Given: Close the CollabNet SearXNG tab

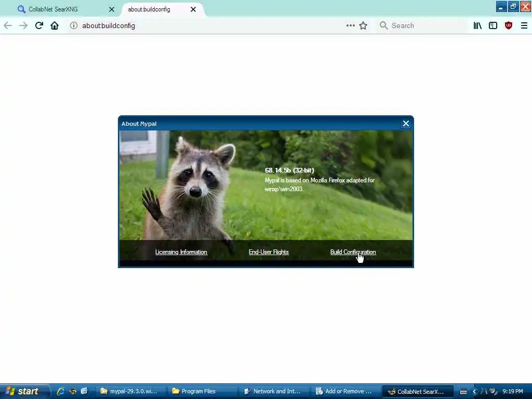Looking at the screenshot, I should coord(112,9).
